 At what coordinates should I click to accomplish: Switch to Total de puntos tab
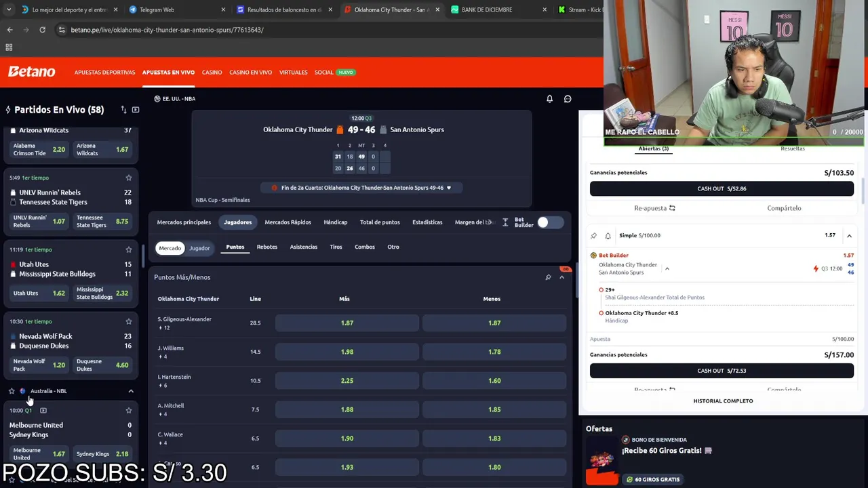pyautogui.click(x=380, y=222)
